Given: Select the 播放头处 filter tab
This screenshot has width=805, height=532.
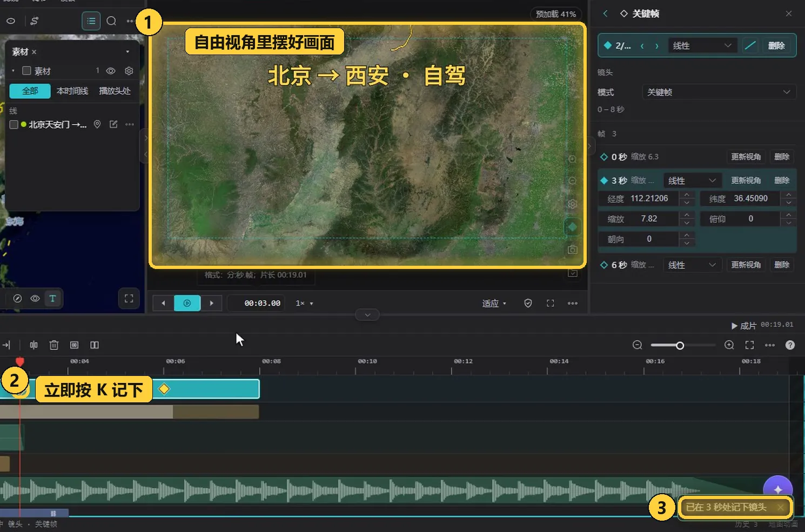Looking at the screenshot, I should pyautogui.click(x=115, y=91).
